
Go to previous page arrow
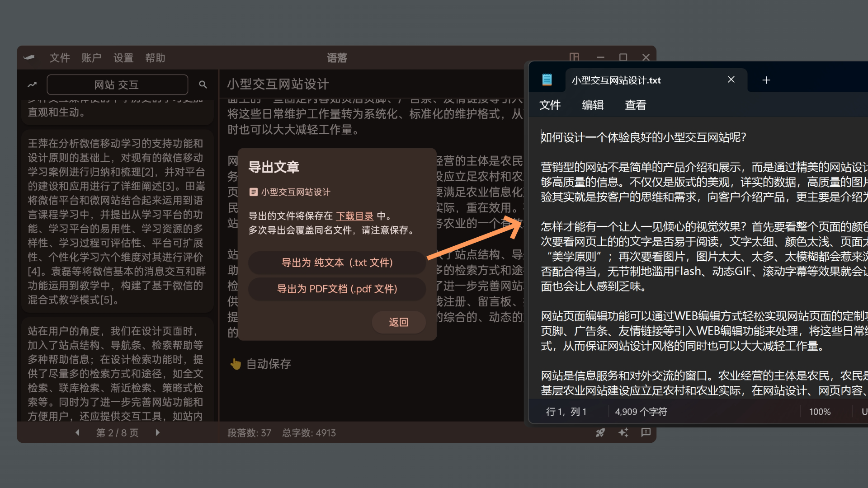pyautogui.click(x=77, y=432)
